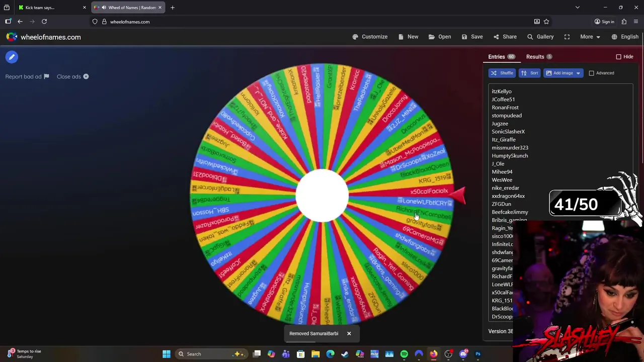Select entry RonanFrost in the list
The height and width of the screenshot is (362, 644).
click(505, 108)
